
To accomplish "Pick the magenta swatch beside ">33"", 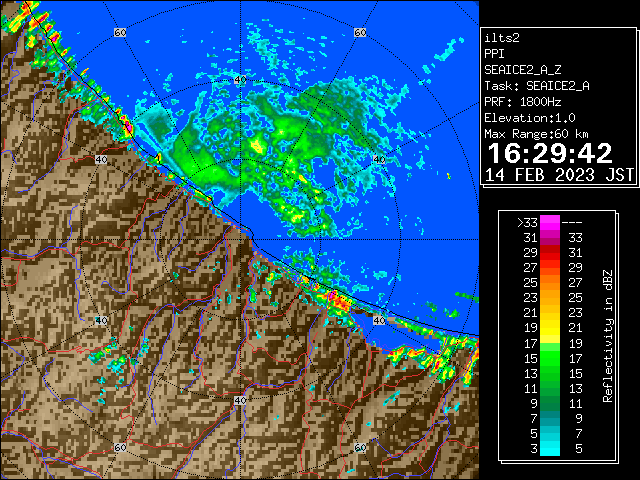I will click(x=550, y=223).
